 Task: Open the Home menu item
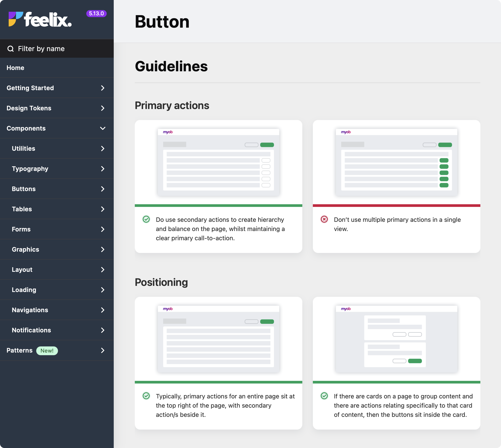click(x=15, y=68)
